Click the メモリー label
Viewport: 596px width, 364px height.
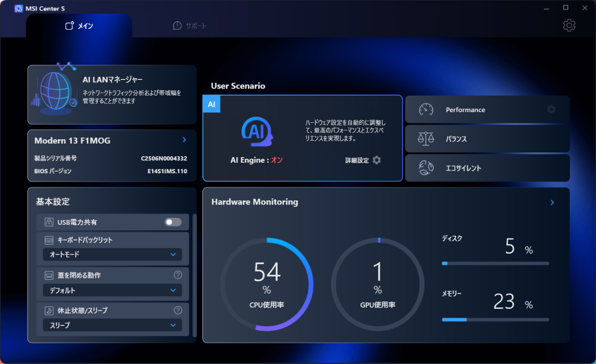coord(452,293)
